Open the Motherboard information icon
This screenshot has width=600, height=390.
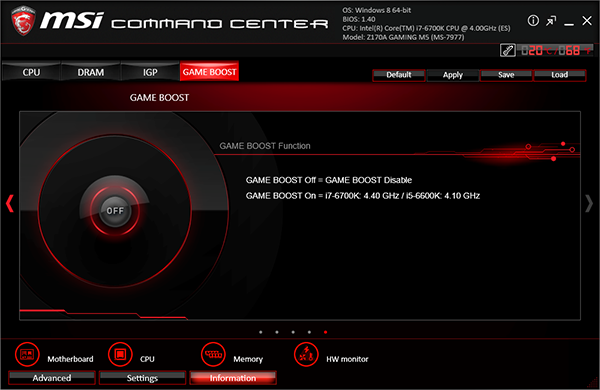(x=27, y=354)
